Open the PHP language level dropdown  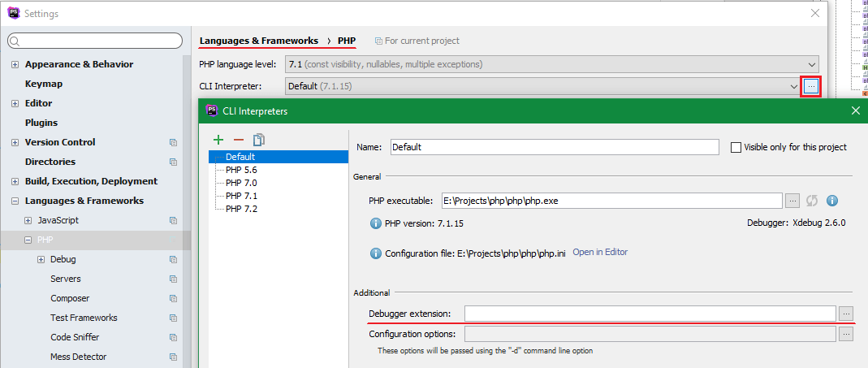(x=812, y=64)
